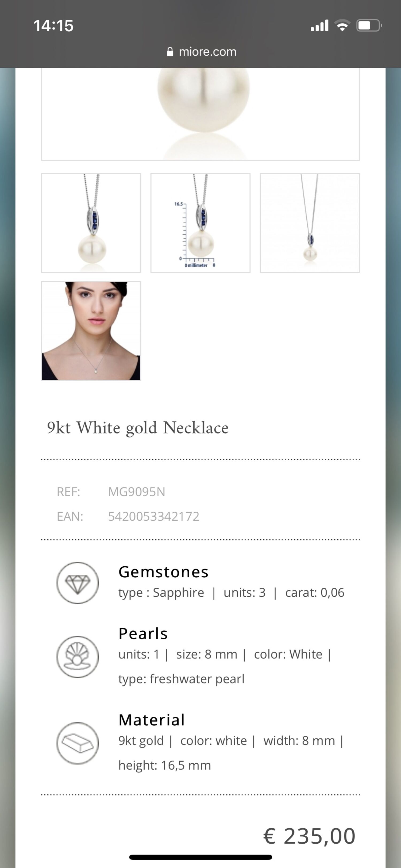
Task: Tap the battery indicator icon
Action: click(x=369, y=26)
